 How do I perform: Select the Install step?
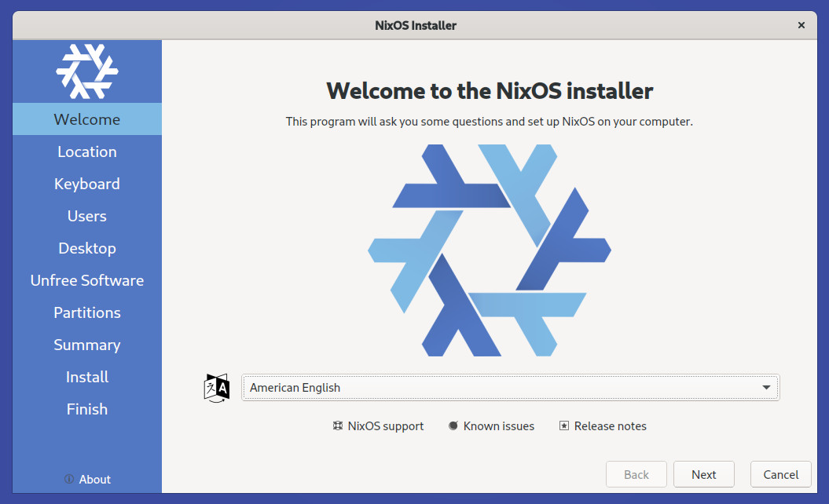click(87, 377)
